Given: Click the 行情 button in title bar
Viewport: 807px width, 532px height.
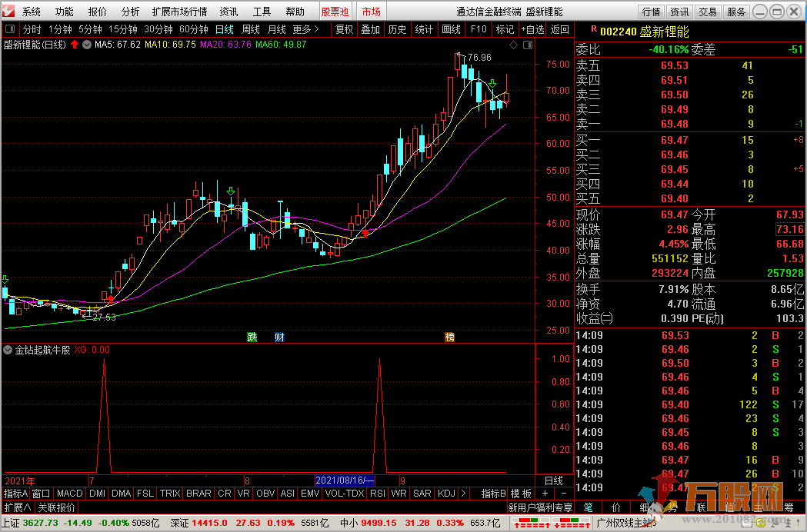Looking at the screenshot, I should [x=651, y=12].
